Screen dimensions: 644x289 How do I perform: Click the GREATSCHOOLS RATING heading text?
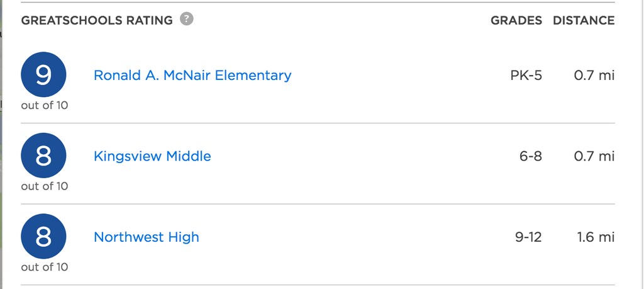[x=97, y=20]
